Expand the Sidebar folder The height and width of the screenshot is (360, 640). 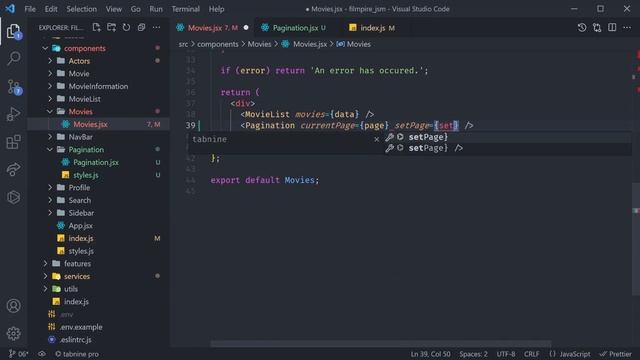(50, 213)
